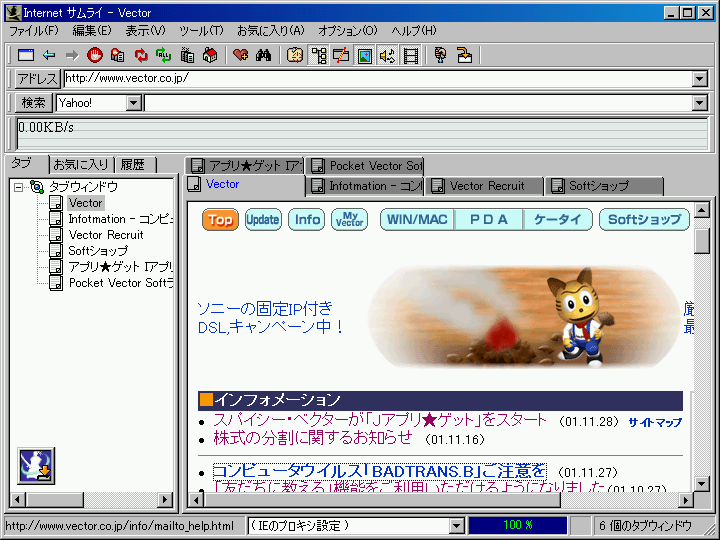Image resolution: width=720 pixels, height=540 pixels.
Task: Open the 表示(V) menu
Action: pyautogui.click(x=145, y=31)
